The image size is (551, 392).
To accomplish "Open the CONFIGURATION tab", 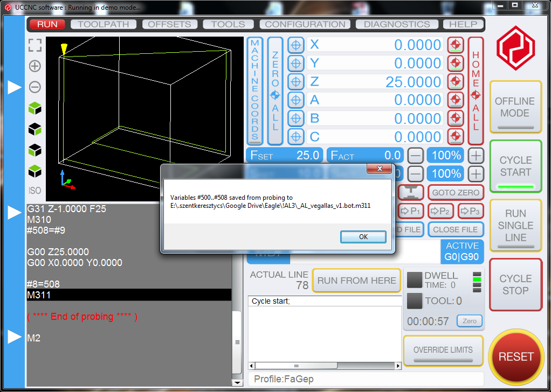I will (305, 24).
